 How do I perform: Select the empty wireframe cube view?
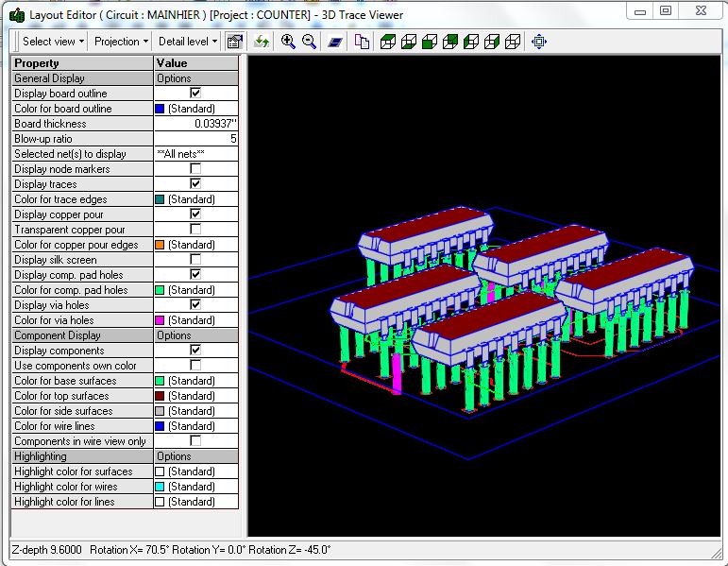pos(513,42)
